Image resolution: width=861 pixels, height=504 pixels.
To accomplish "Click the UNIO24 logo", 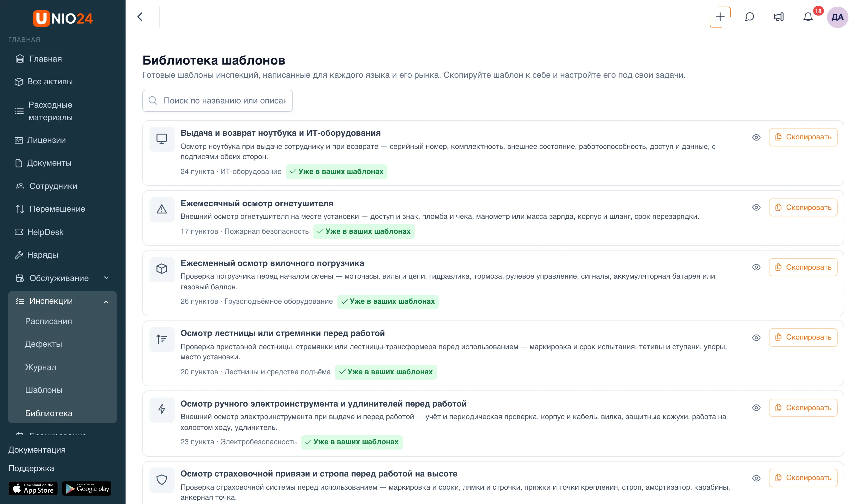I will tap(62, 18).
